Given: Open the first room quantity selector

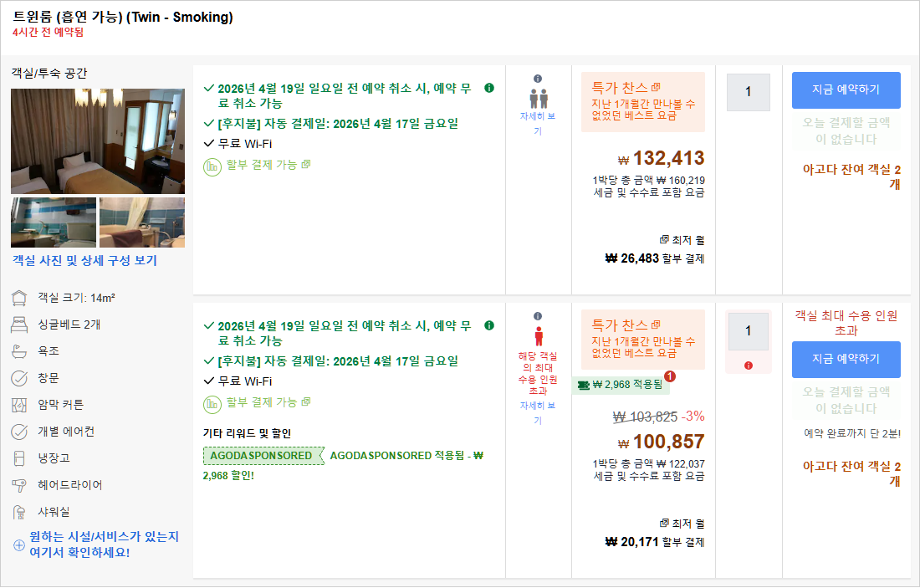Looking at the screenshot, I should click(748, 92).
